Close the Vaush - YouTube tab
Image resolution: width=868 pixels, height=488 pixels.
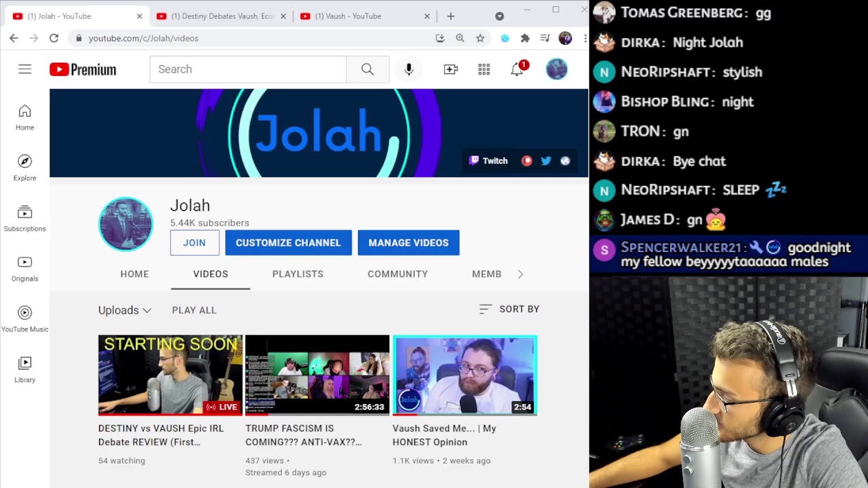tap(427, 16)
